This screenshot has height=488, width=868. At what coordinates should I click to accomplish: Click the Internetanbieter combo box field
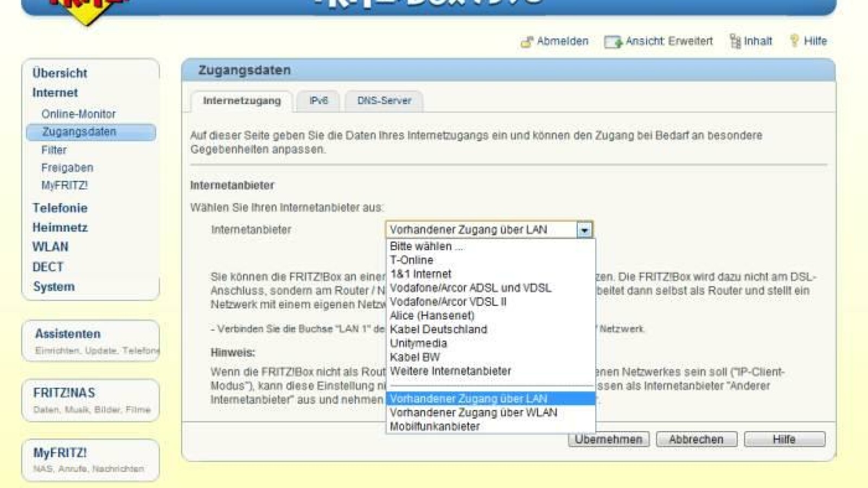click(489, 230)
